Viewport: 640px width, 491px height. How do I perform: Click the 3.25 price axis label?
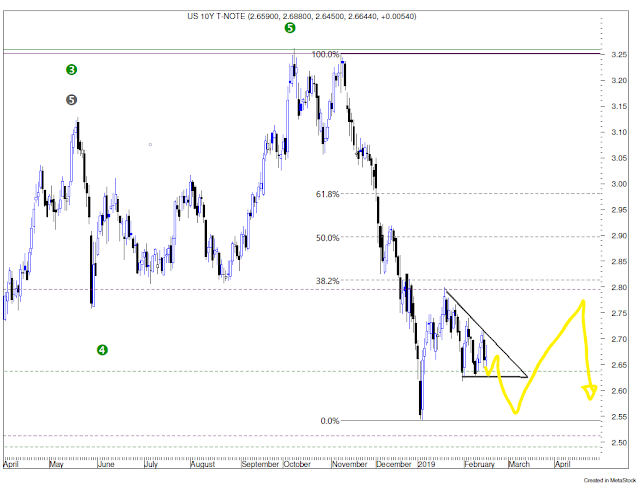[x=619, y=54]
